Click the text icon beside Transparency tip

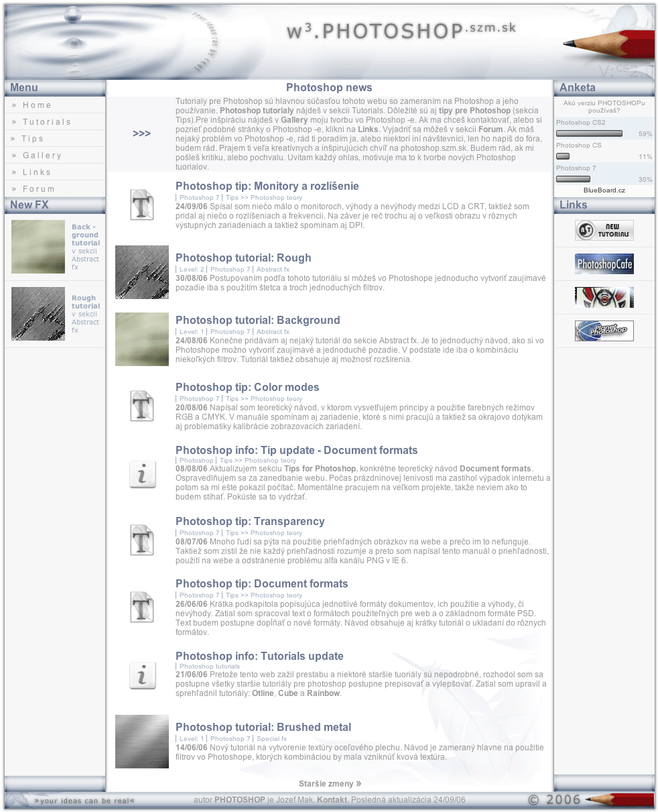click(142, 540)
